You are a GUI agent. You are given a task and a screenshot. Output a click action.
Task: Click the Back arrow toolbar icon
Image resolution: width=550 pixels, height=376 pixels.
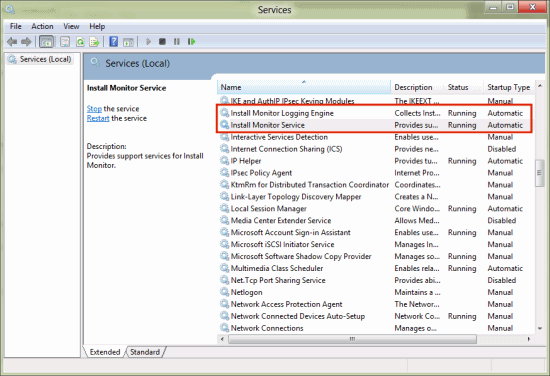pyautogui.click(x=12, y=42)
